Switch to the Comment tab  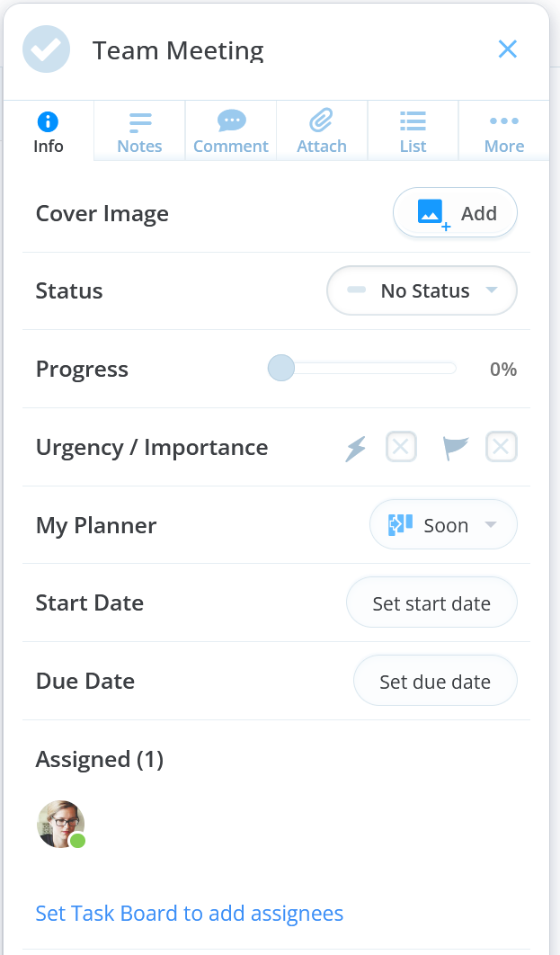coord(230,130)
